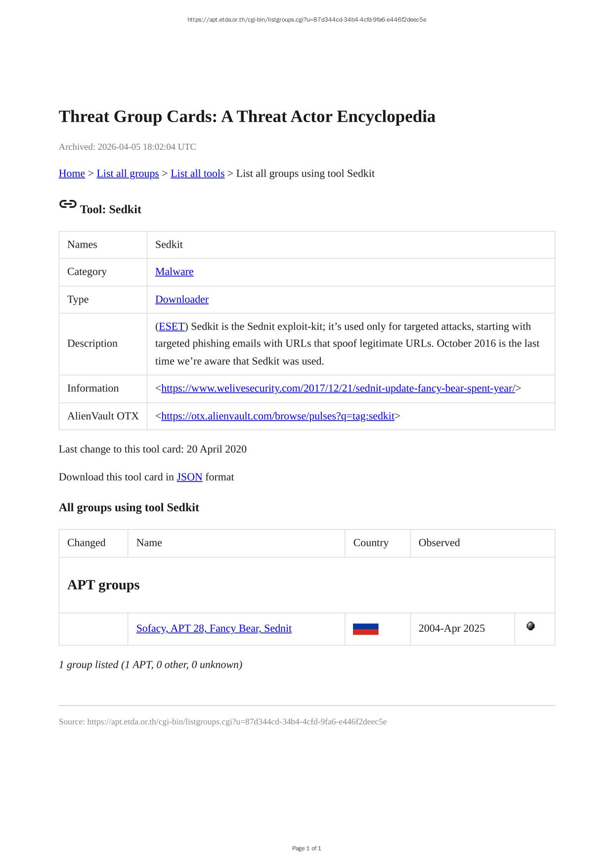Open the List all tools breadcrumb

197,174
